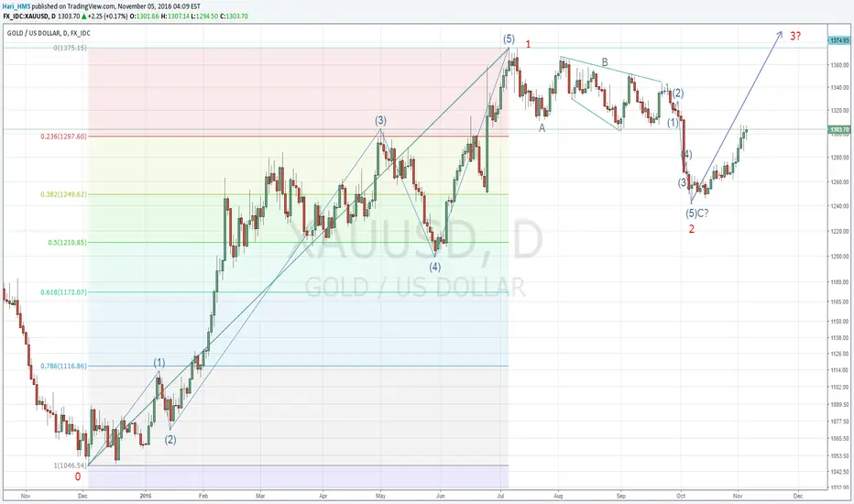
Task: Click the Jul marker on the time axis
Action: click(500, 496)
